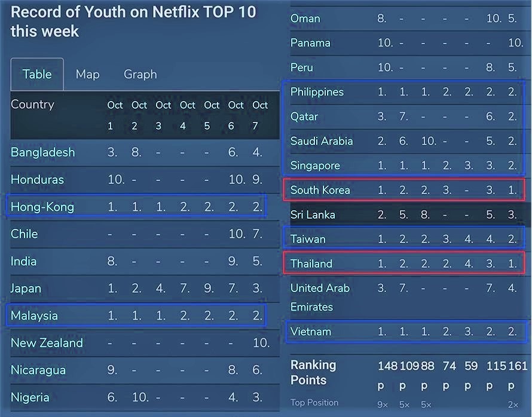Screen dimensions: 532x417
Task: Open the Philippines country link
Action: tap(317, 92)
